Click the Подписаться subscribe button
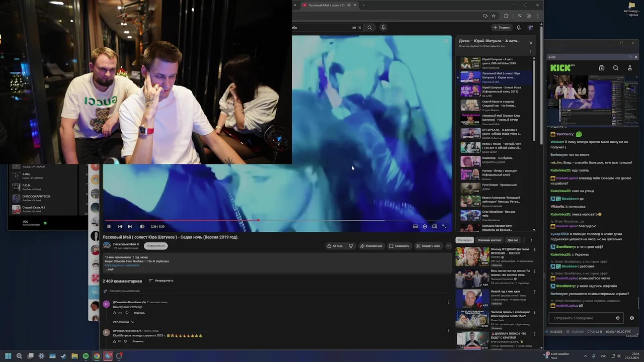This screenshot has width=644, height=362. [x=156, y=246]
